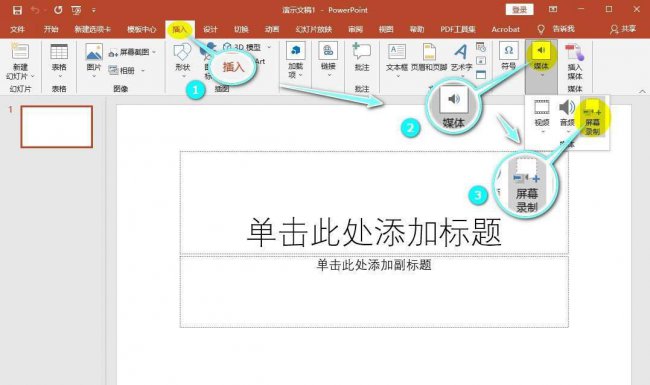Image resolution: width=650 pixels, height=385 pixels.
Task: Redo the last action in the title bar
Action: 58,10
